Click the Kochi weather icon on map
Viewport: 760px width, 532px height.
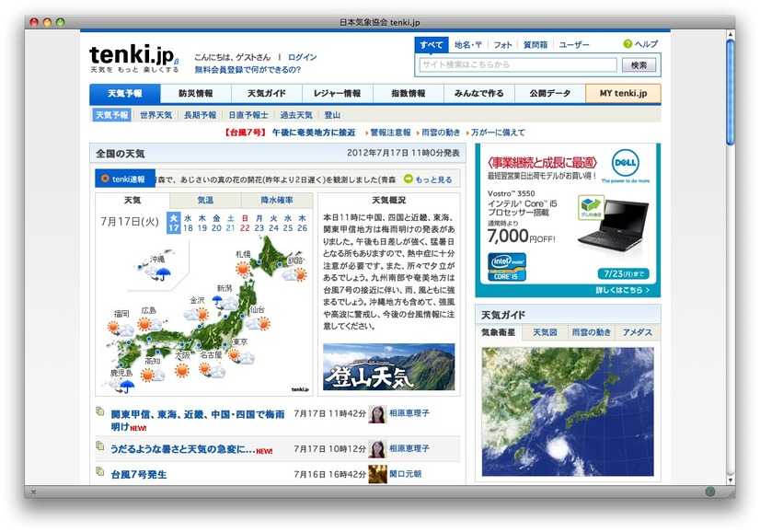(152, 375)
